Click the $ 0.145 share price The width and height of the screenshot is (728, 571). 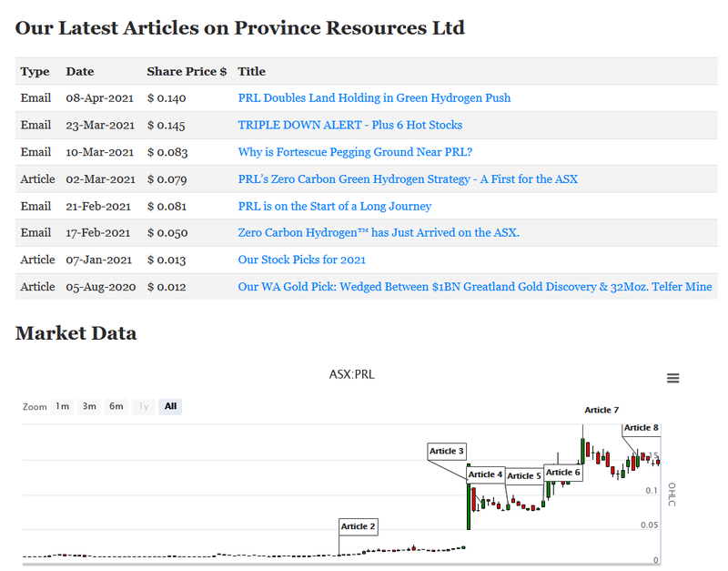167,125
